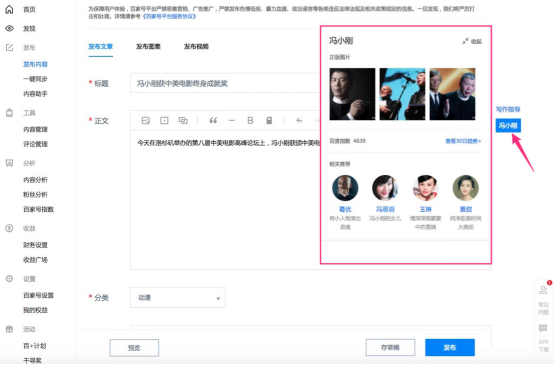Insert a video via the editor toolbar
554x365 pixels.
(x=164, y=120)
